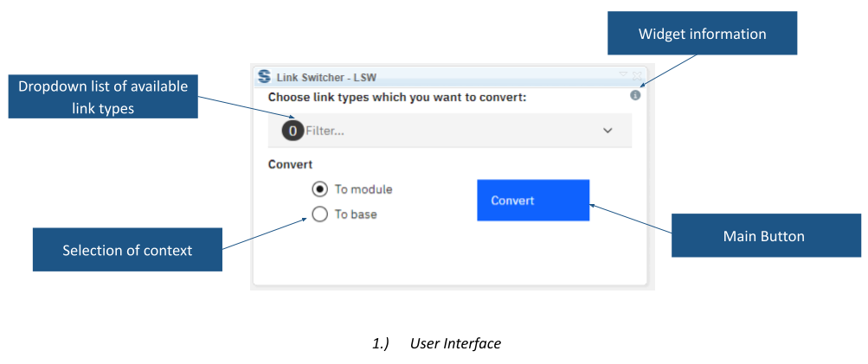Select the To base radio button
Viewport: 868px width, 364px height.
[320, 214]
